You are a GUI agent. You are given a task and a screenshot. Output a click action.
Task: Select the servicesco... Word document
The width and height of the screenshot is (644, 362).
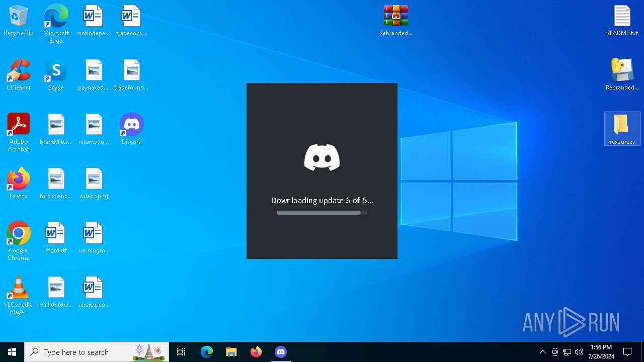click(94, 292)
